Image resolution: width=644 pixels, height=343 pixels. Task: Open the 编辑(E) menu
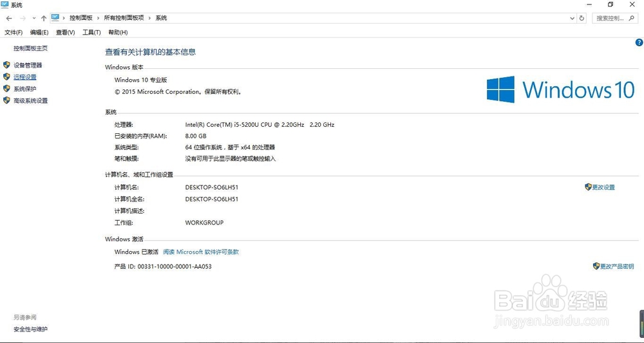[39, 32]
